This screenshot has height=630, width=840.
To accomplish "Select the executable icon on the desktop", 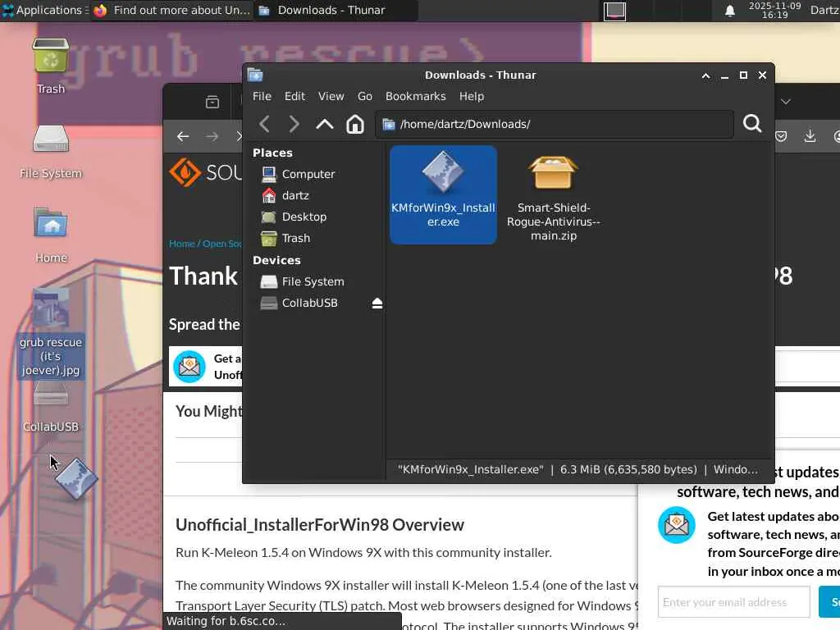I will [76, 478].
